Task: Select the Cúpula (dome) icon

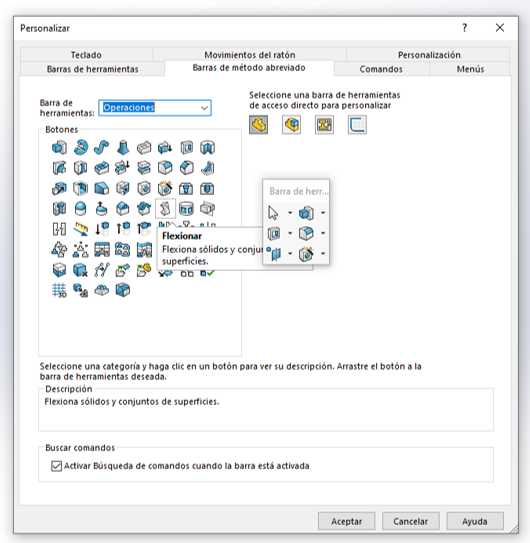Action: 80,209
